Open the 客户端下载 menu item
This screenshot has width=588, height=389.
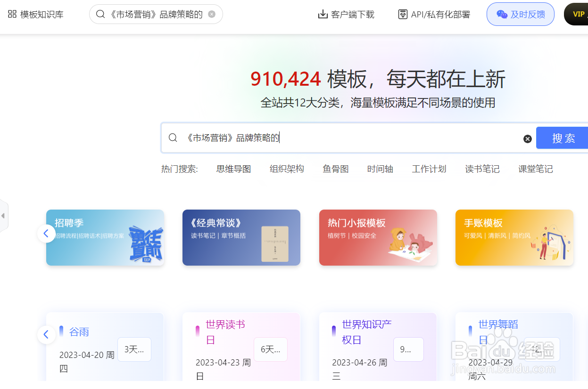click(x=346, y=14)
